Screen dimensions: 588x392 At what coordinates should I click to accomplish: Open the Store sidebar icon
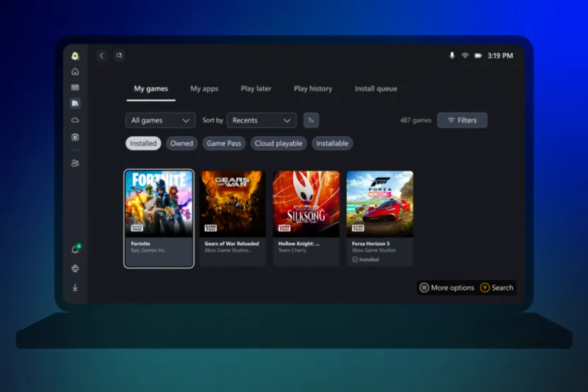(x=75, y=137)
